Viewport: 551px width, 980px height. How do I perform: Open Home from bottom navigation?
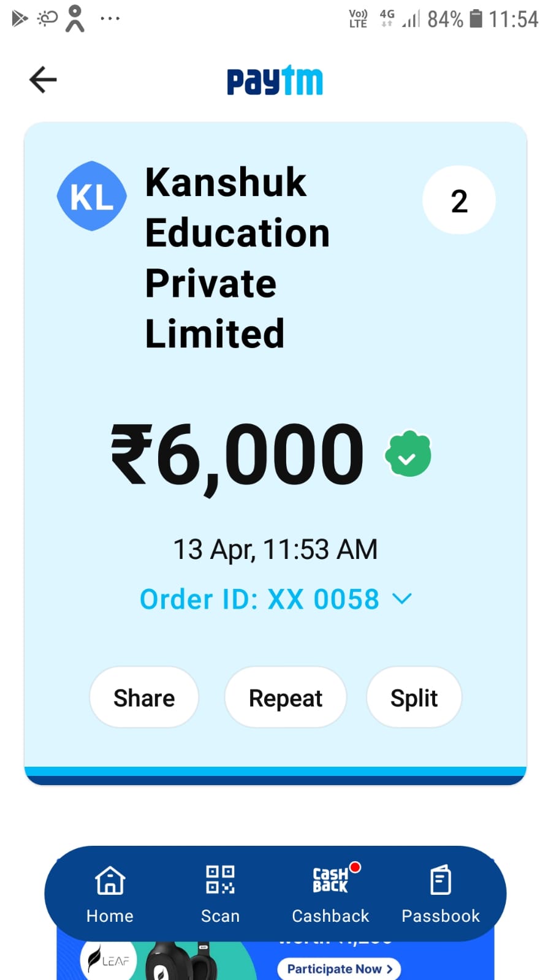[x=110, y=893]
